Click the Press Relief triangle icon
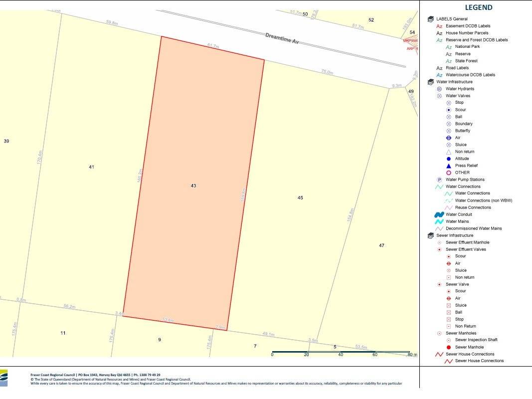This screenshot has width=532, height=399. coord(449,166)
